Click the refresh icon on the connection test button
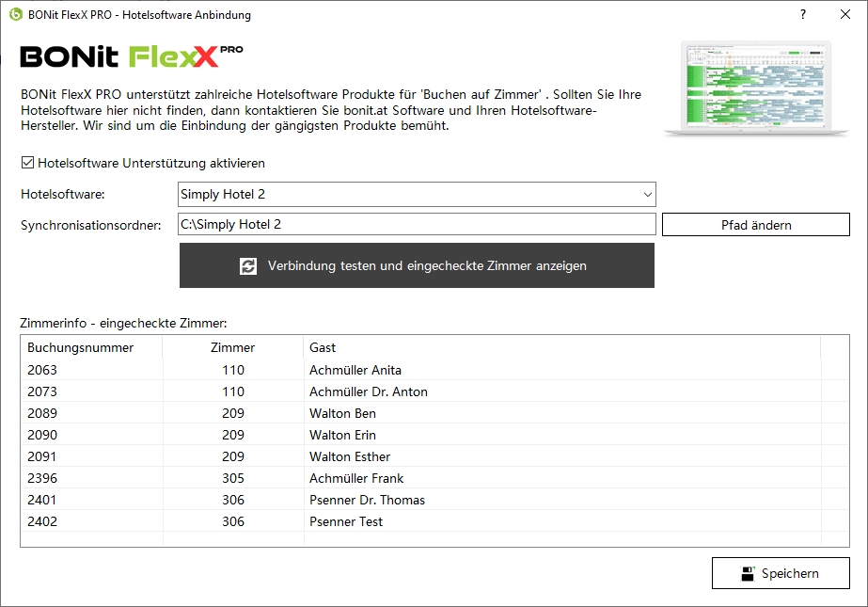The image size is (868, 607). click(248, 265)
